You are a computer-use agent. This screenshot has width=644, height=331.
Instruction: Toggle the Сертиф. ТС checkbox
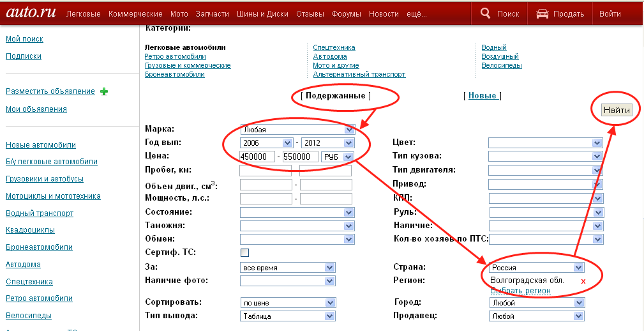[245, 252]
